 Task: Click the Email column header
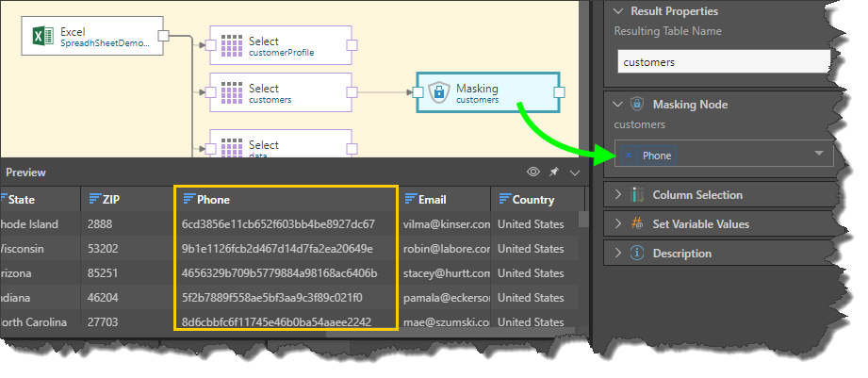(x=434, y=200)
